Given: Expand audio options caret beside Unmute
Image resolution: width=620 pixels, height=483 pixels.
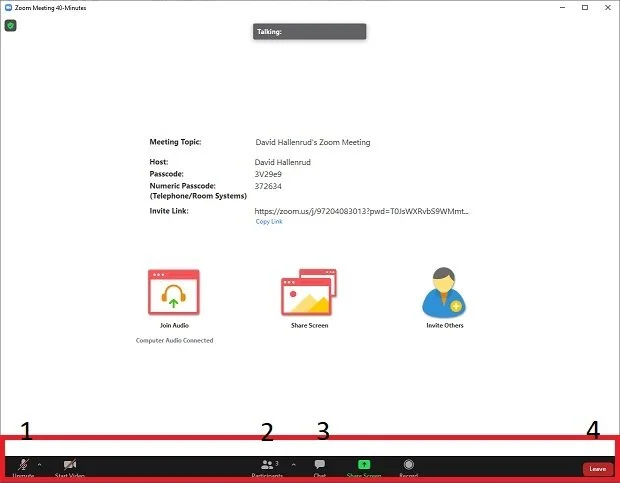Looking at the screenshot, I should 39,464.
